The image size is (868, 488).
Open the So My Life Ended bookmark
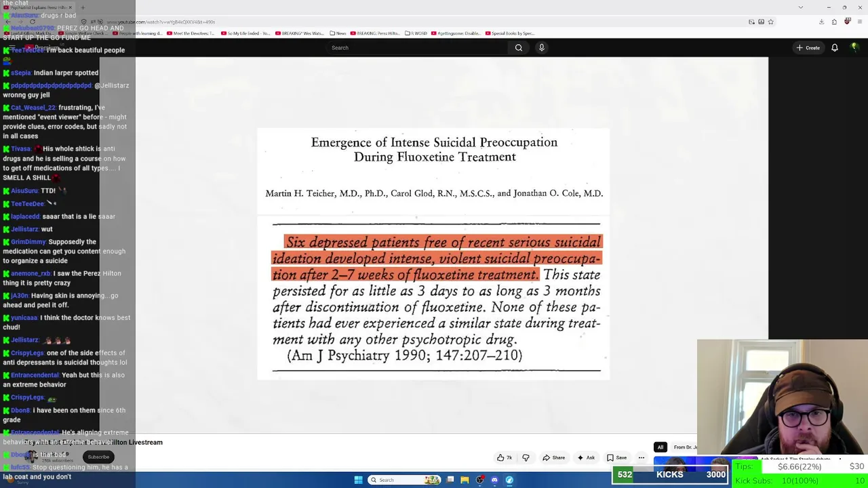[244, 33]
